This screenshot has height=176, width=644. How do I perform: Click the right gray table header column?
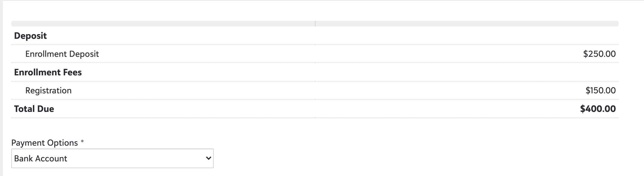tap(467, 24)
